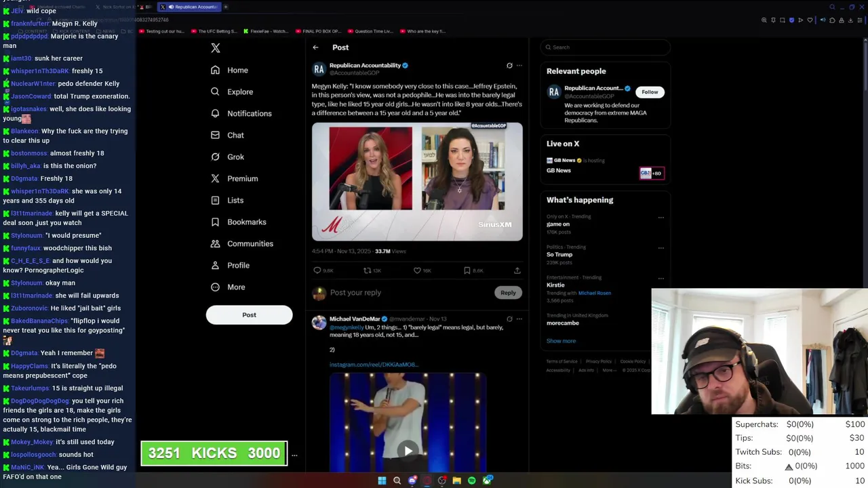868x488 pixels.
Task: Click the white Post button
Action: tap(249, 314)
